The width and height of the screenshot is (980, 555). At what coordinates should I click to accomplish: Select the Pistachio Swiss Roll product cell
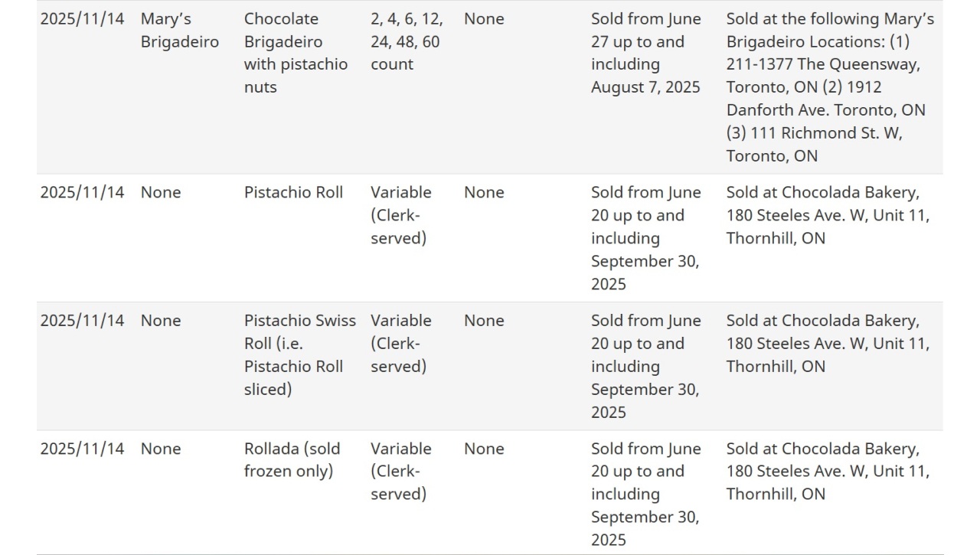coord(300,354)
